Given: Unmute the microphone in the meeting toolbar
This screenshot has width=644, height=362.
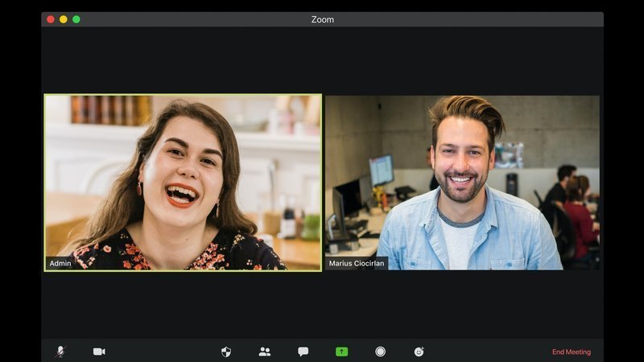Looking at the screenshot, I should pos(60,352).
